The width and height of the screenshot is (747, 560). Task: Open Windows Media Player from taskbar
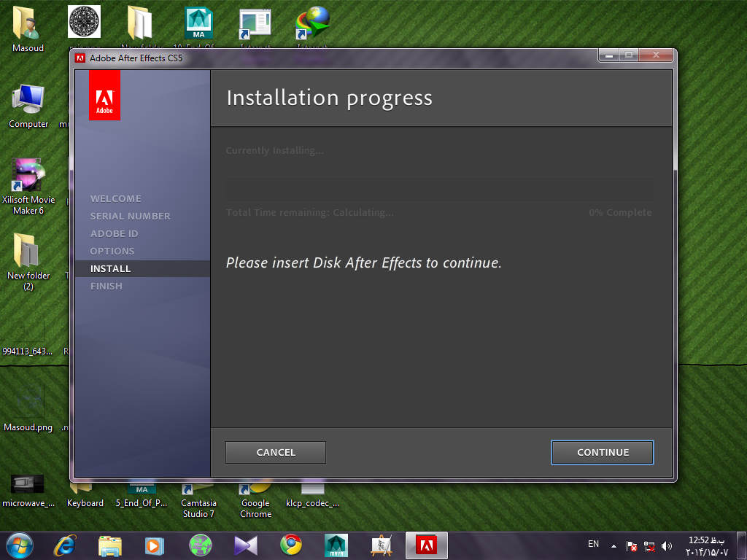coord(155,545)
